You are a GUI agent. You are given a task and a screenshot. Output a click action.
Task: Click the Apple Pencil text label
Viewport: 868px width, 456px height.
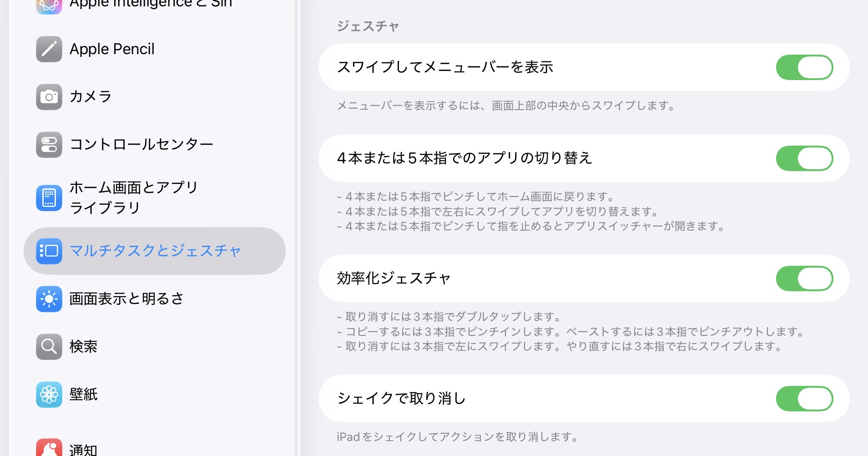112,49
